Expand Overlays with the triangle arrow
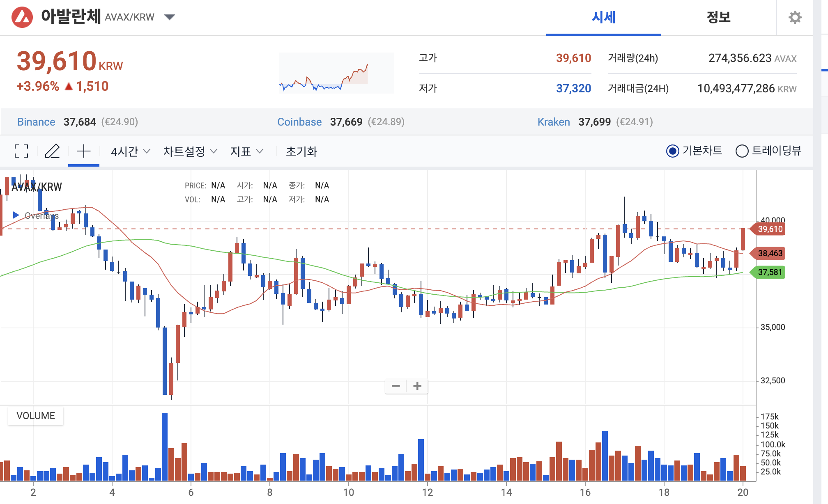Screen dimensions: 828x504 [x=16, y=215]
